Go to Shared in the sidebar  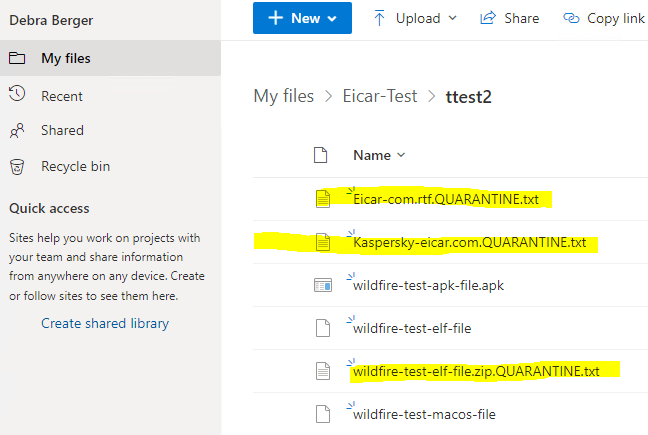[62, 130]
